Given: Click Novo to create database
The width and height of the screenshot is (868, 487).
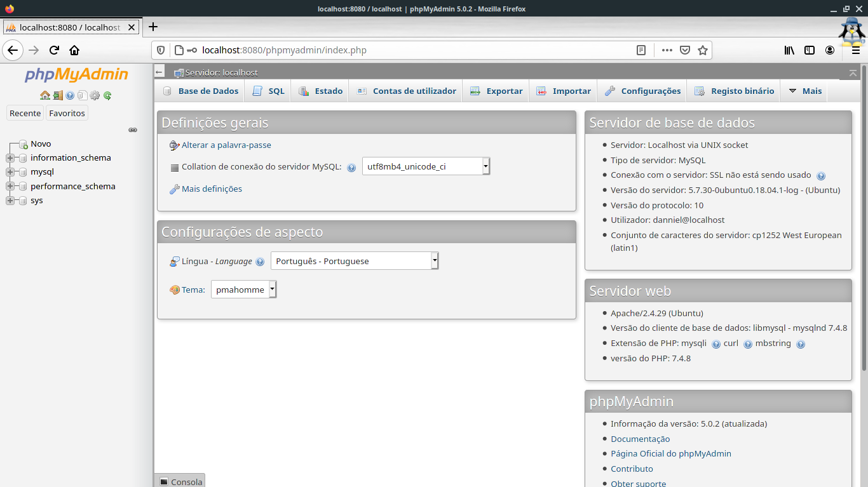Looking at the screenshot, I should tap(41, 144).
